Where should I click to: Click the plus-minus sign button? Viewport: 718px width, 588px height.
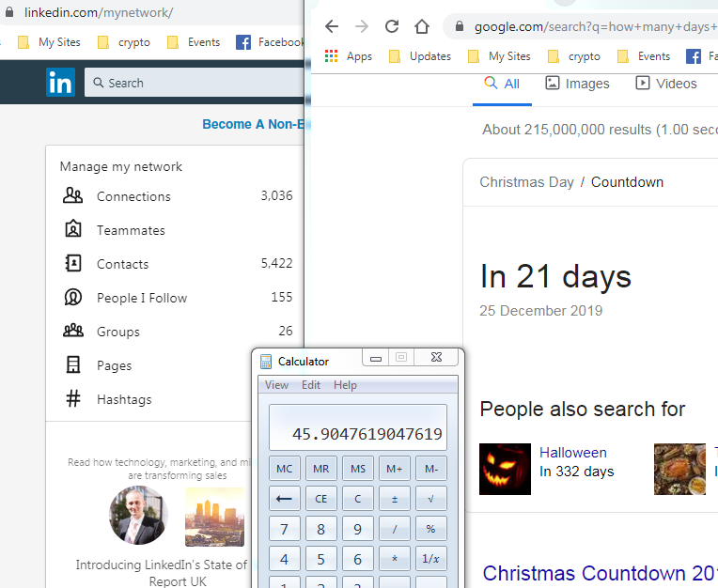(x=395, y=499)
